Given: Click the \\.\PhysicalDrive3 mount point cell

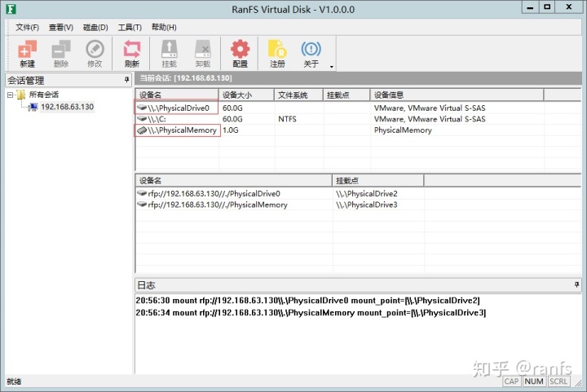Looking at the screenshot, I should (367, 205).
